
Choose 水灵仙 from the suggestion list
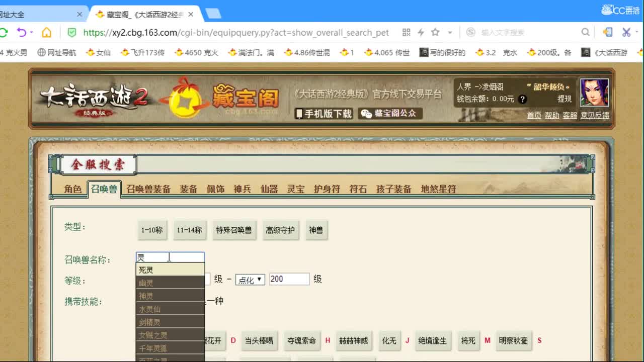coord(170,309)
